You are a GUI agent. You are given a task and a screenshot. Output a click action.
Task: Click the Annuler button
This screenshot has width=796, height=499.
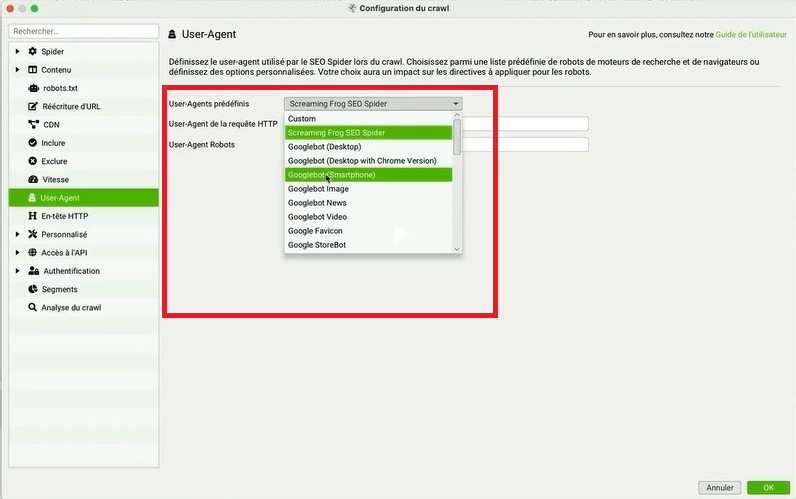[719, 487]
